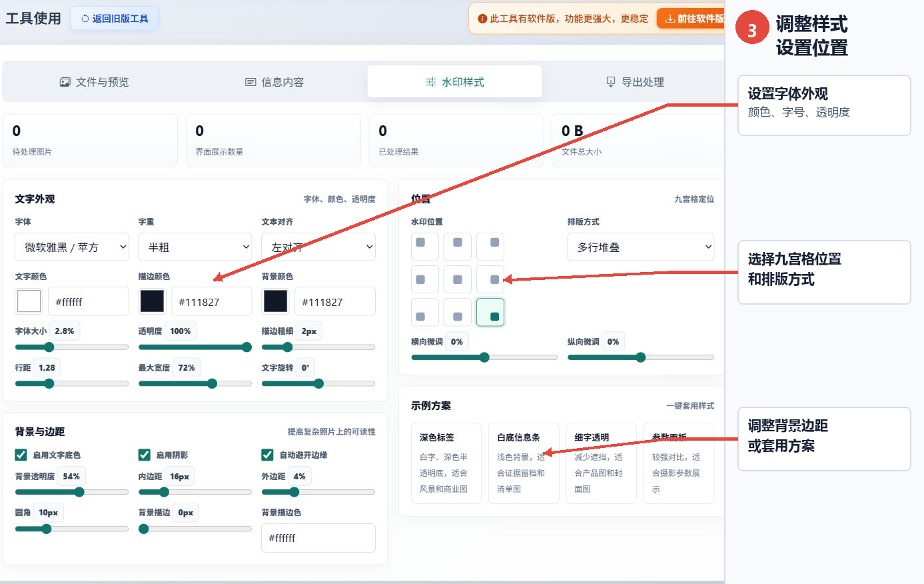The image size is (924, 584).
Task: Open the 排版方式 dropdown showing 多行堆叠
Action: pos(641,247)
